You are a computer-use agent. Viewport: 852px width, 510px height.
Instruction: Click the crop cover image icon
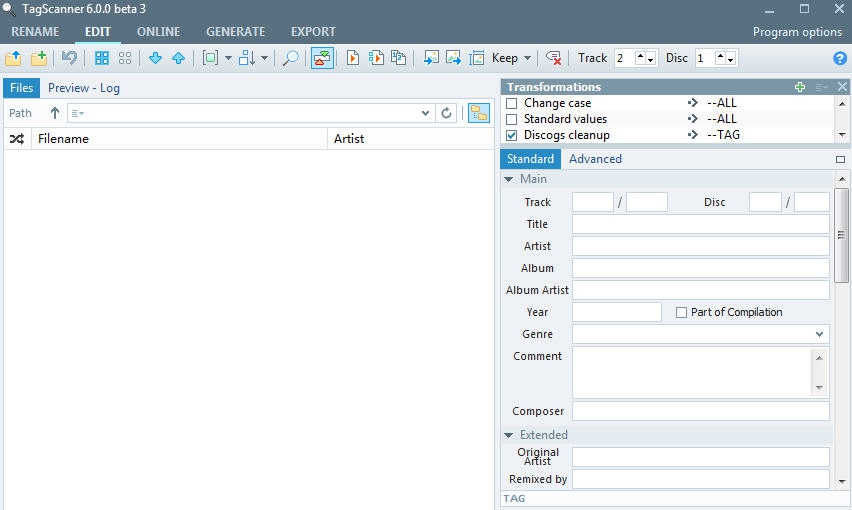477,58
